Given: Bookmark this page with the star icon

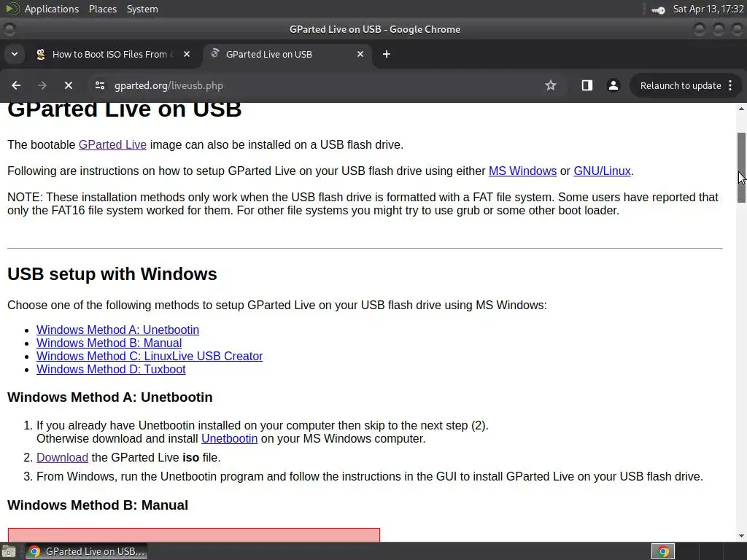Looking at the screenshot, I should pos(551,85).
